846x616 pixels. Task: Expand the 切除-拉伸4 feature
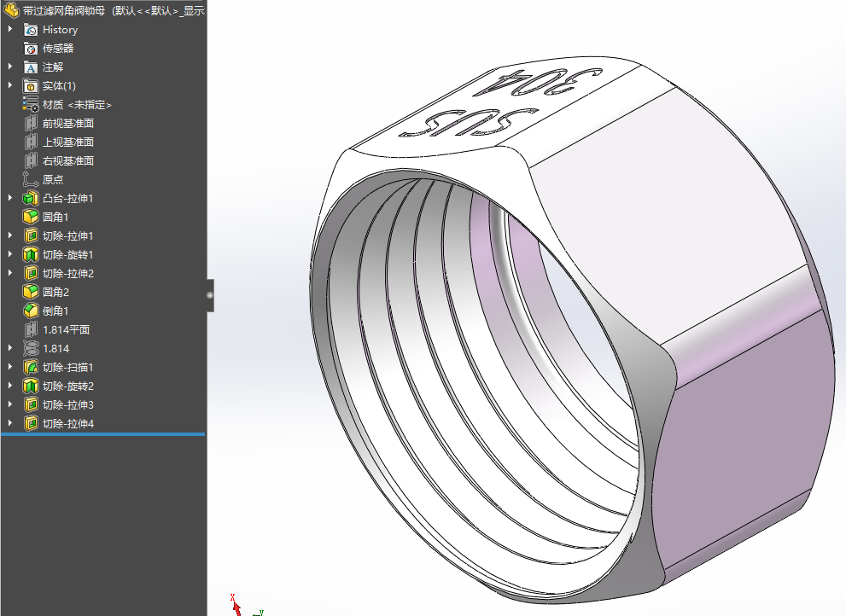click(9, 423)
